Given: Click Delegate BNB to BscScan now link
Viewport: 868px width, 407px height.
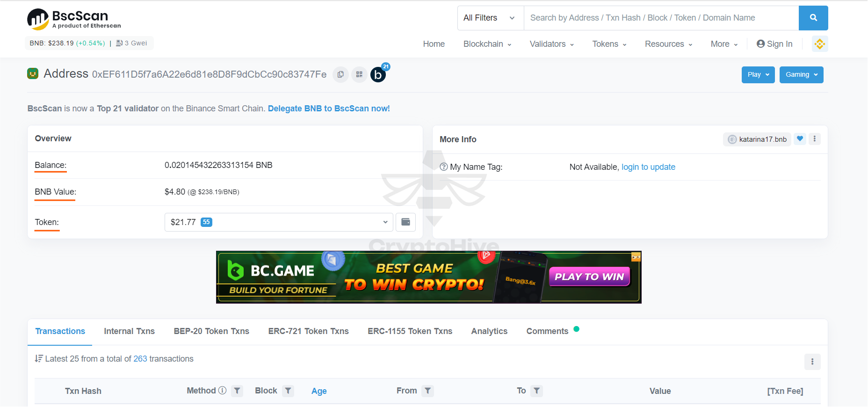Looking at the screenshot, I should [x=329, y=109].
